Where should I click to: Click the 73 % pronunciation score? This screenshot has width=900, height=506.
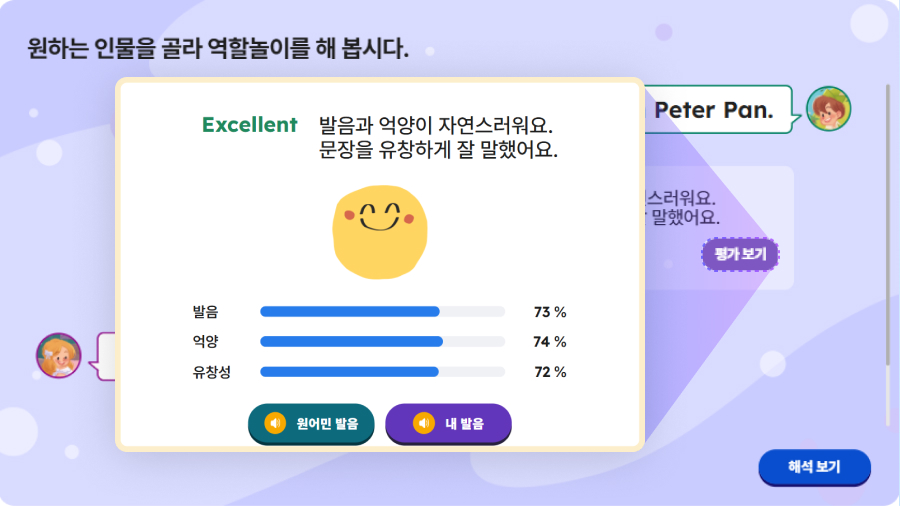[x=550, y=312]
